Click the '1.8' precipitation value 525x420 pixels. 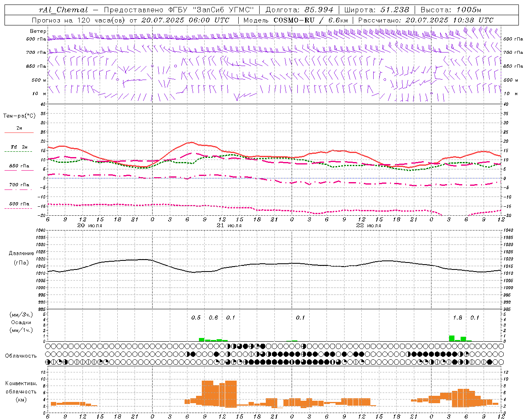(x=457, y=317)
